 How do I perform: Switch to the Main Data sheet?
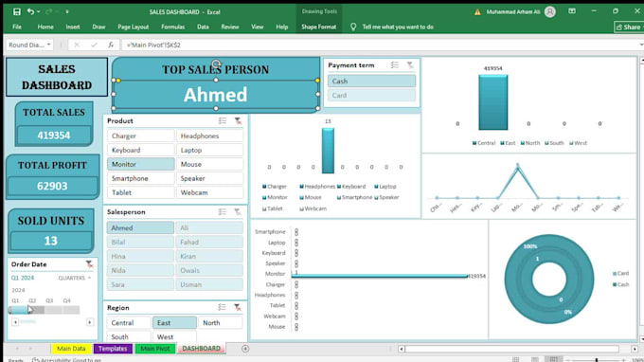(x=71, y=349)
